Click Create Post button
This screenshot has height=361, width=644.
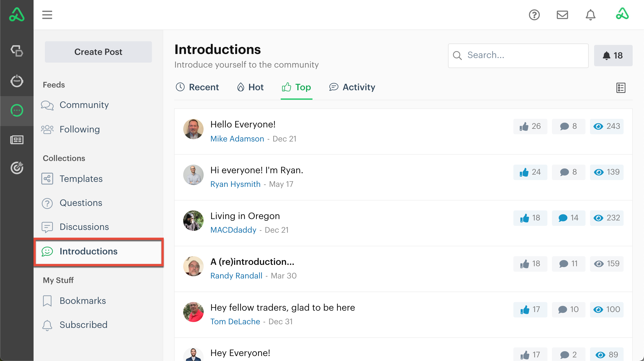(x=98, y=52)
